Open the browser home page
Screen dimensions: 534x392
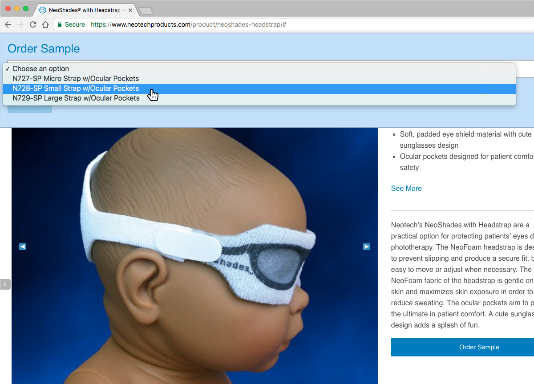(x=45, y=24)
